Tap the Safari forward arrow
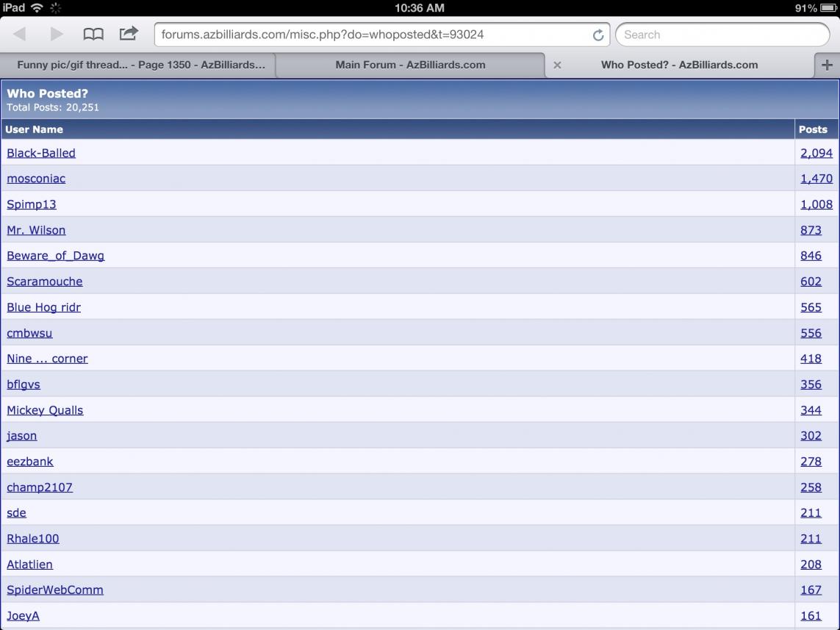The height and width of the screenshot is (630, 840). coord(57,35)
